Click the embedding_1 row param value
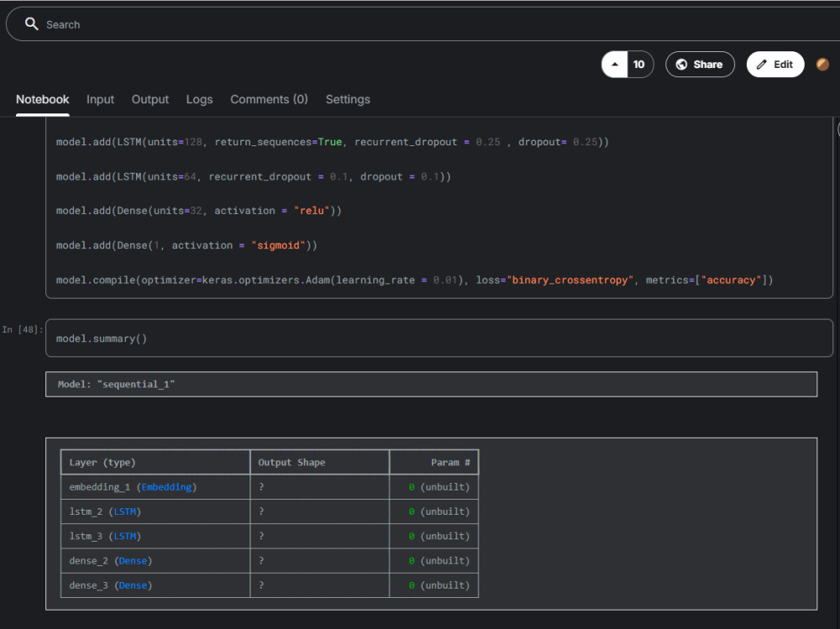This screenshot has height=629, width=840. tap(438, 487)
